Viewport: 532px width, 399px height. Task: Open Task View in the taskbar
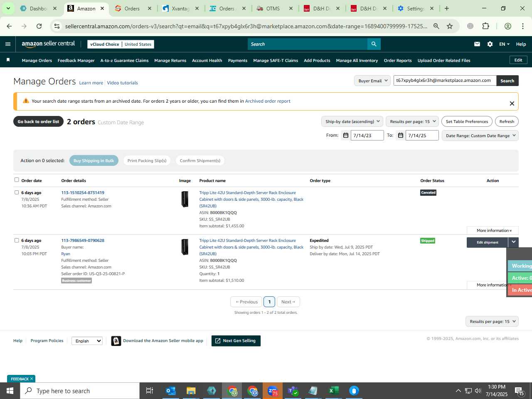point(150,391)
